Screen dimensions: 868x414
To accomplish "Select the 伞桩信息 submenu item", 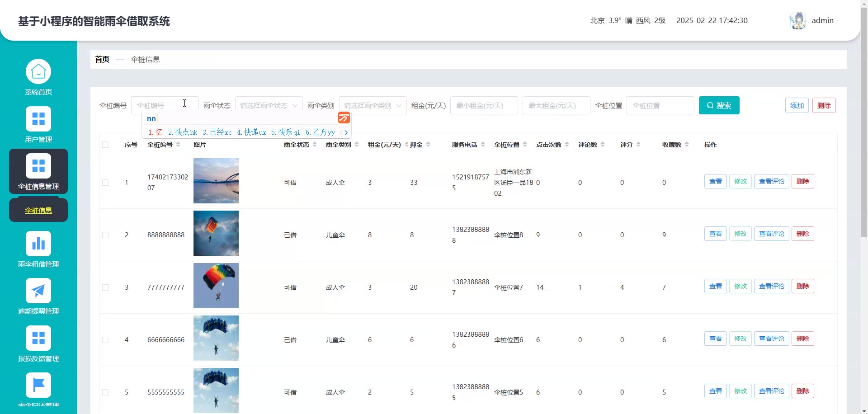I will pyautogui.click(x=38, y=211).
